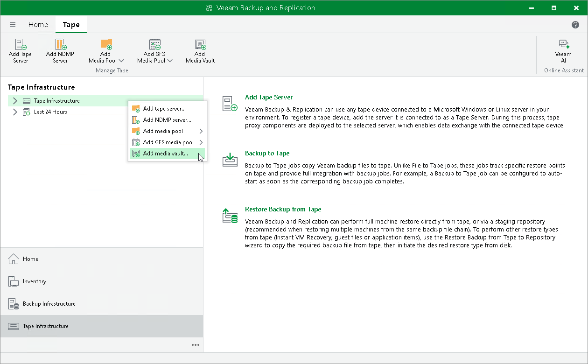This screenshot has width=588, height=364.
Task: Click the Backup Infrastructure navigation icon
Action: point(14,304)
